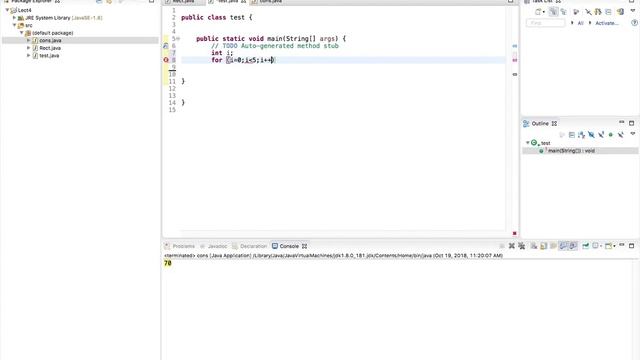Click the red error annotation in overview ruler
Screen dimensions: 640x360
(514, 60)
